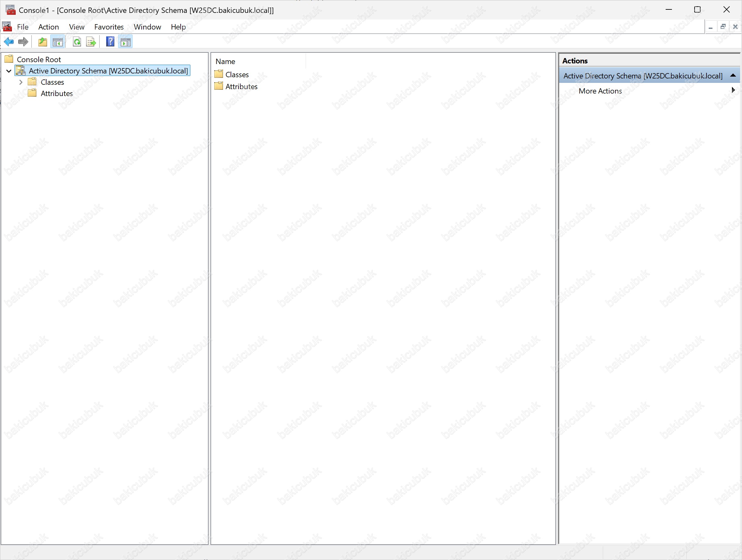Select Classes entry in the list pane
This screenshot has height=560, width=742.
tap(237, 74)
